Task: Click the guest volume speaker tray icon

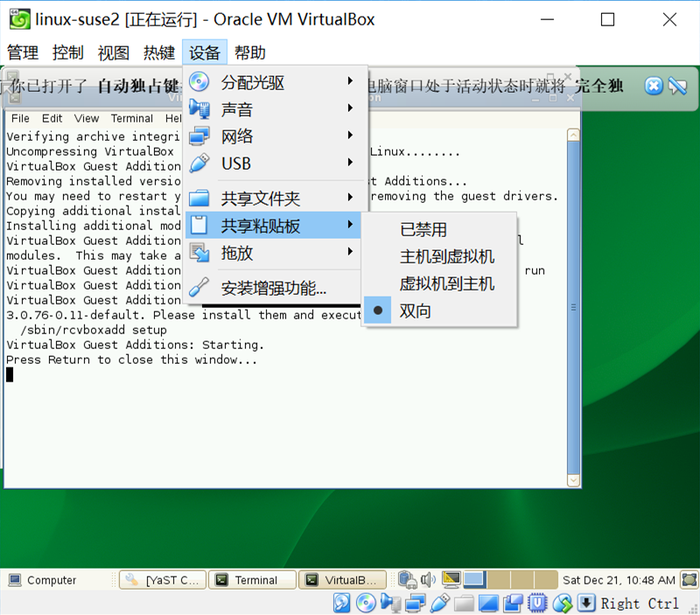Action: pos(428,580)
